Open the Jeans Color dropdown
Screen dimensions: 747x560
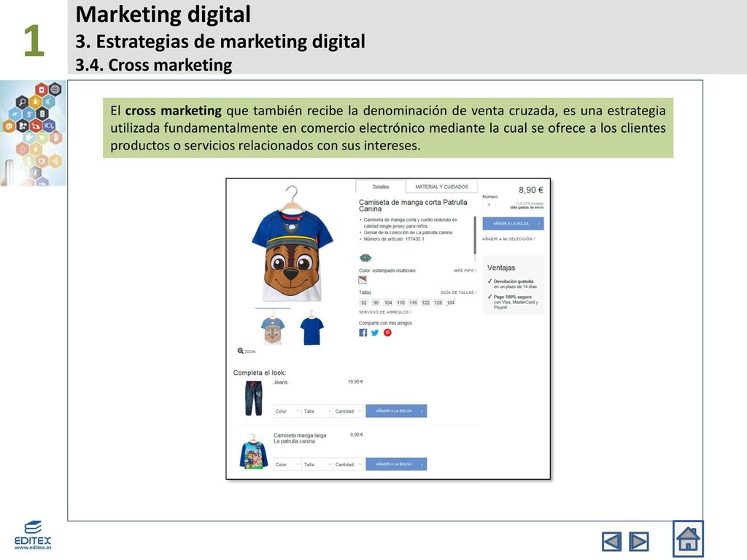coord(287,411)
